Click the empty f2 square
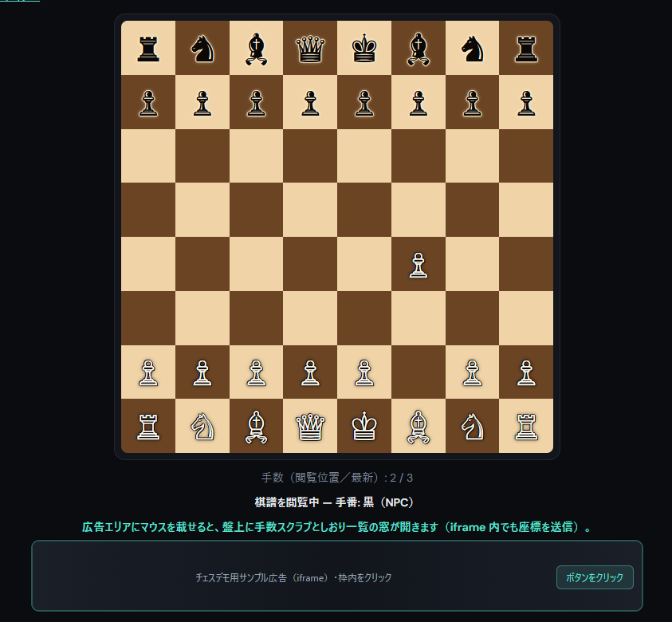Image resolution: width=672 pixels, height=622 pixels. click(x=419, y=372)
